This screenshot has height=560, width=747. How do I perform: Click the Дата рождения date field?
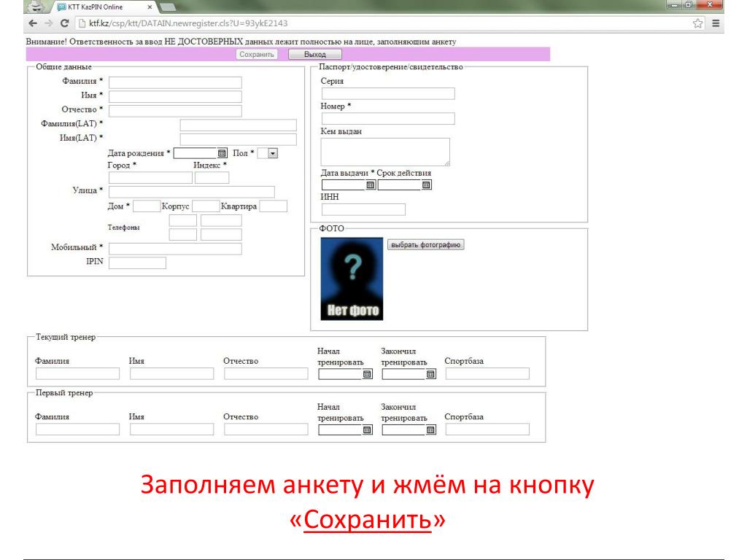pyautogui.click(x=196, y=153)
